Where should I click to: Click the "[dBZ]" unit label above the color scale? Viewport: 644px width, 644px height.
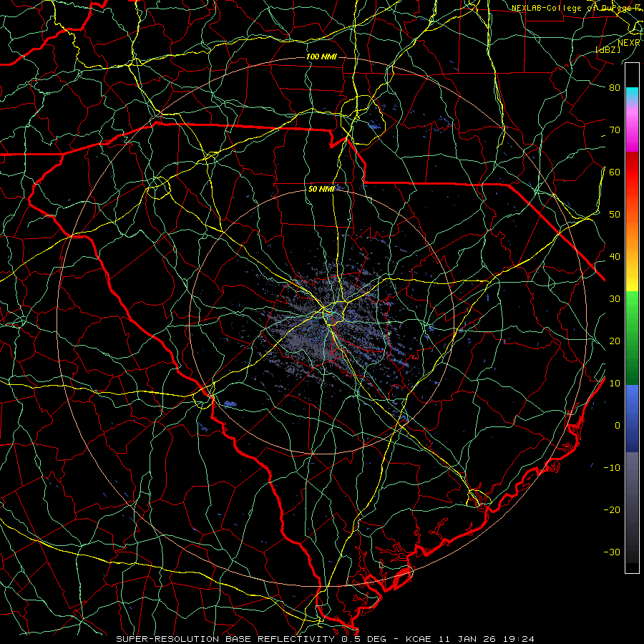[608, 49]
